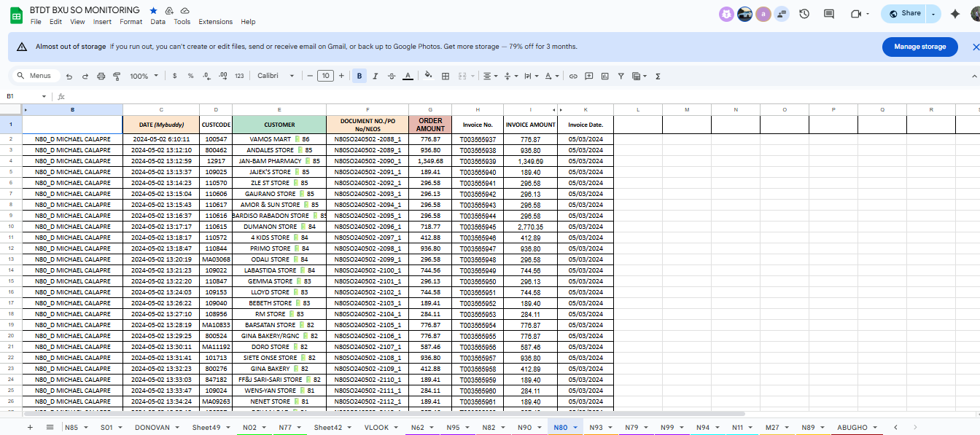Toggle bold formatting
This screenshot has width=980, height=435.
(x=359, y=76)
